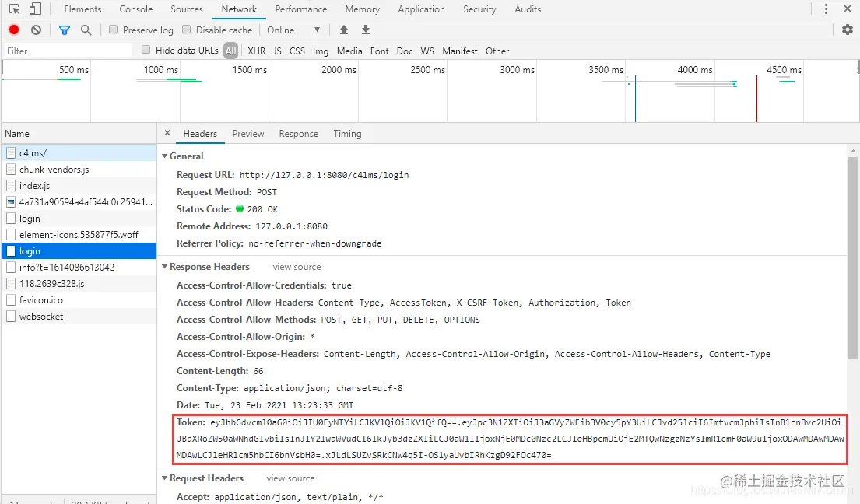Clear the network log
This screenshot has width=860, height=504.
pos(37,30)
